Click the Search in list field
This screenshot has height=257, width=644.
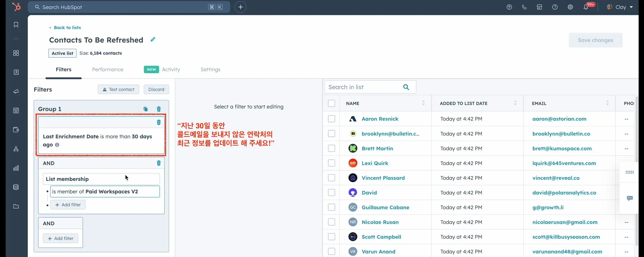click(364, 87)
